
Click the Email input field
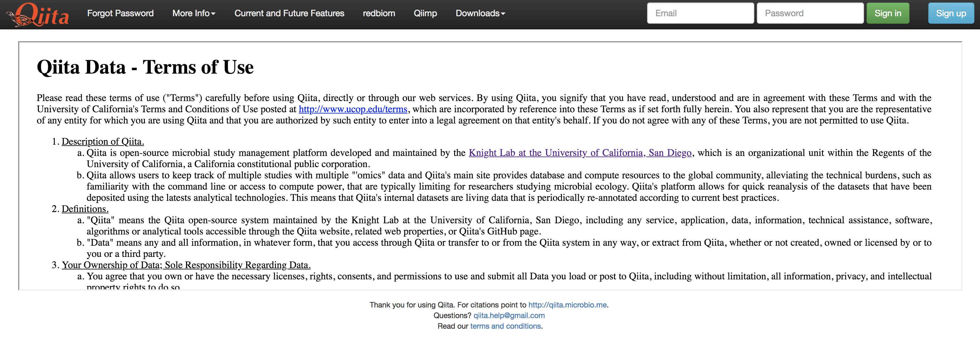tap(700, 13)
